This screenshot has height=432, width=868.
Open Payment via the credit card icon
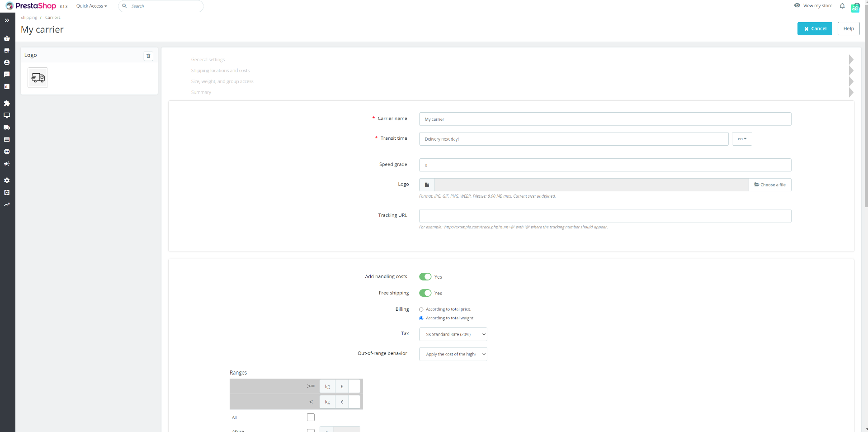pyautogui.click(x=7, y=140)
